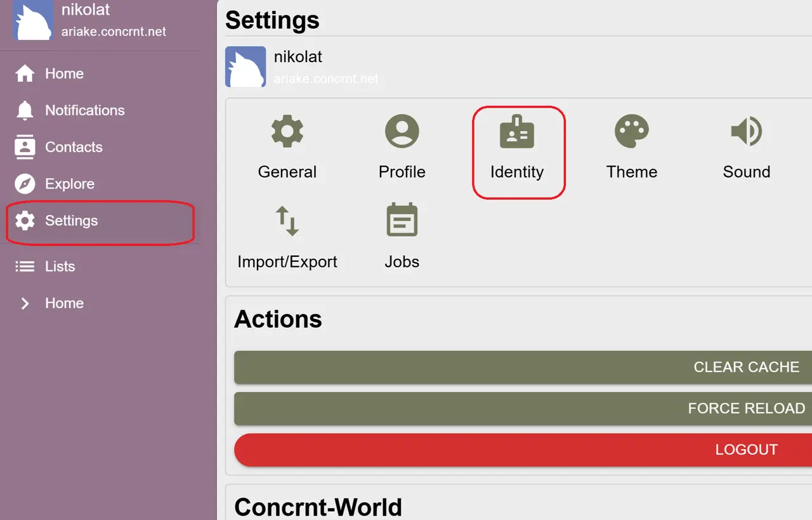Go to Home at top of sidebar
The width and height of the screenshot is (812, 520).
(x=63, y=74)
